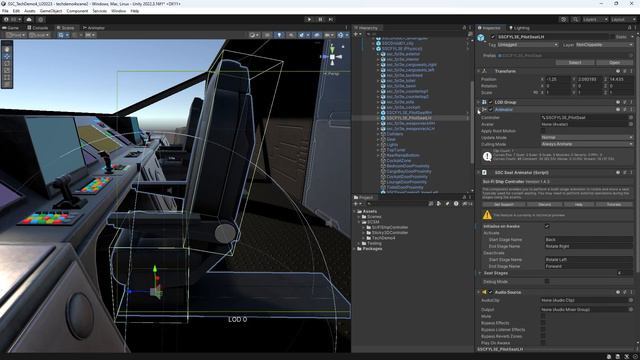Open the Update Mode dropdown
The width and height of the screenshot is (640, 360).
(587, 138)
